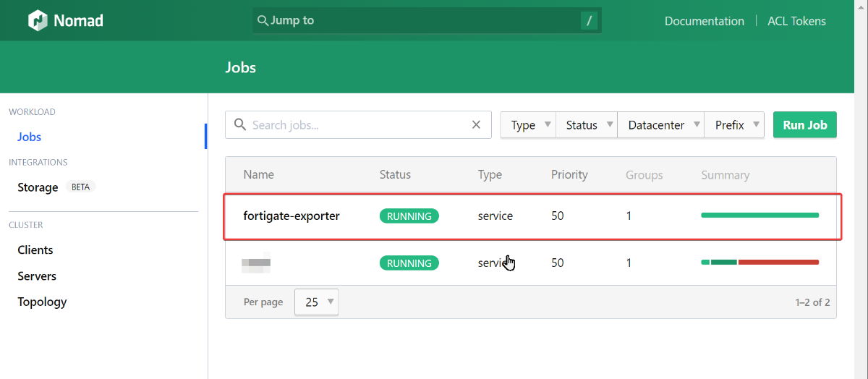
Task: Open Servers in the sidebar
Action: [37, 276]
